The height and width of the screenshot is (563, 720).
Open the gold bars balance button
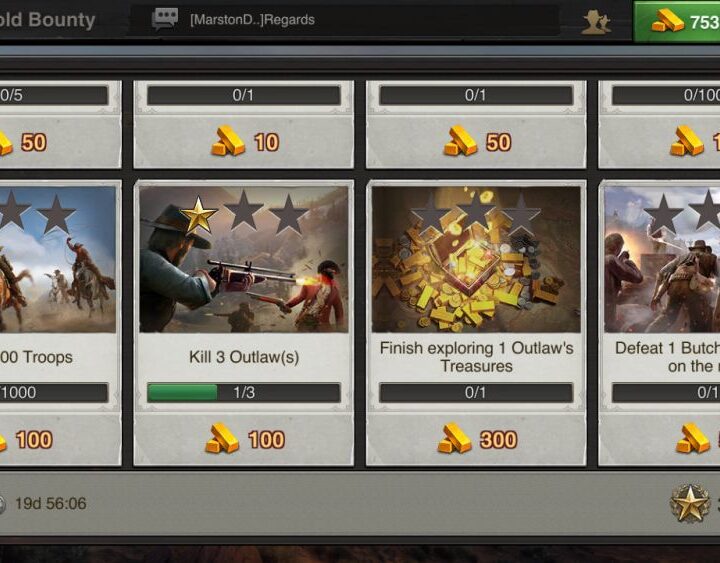pos(676,21)
